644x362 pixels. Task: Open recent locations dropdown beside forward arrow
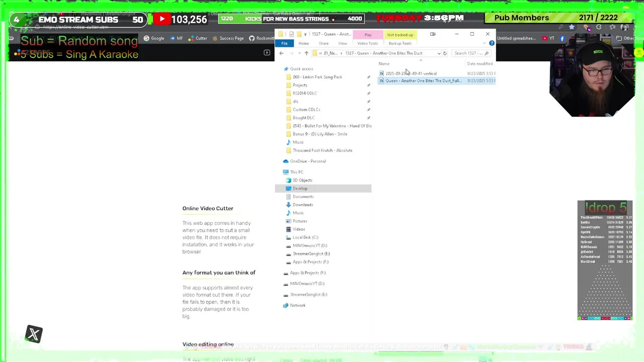(x=299, y=53)
